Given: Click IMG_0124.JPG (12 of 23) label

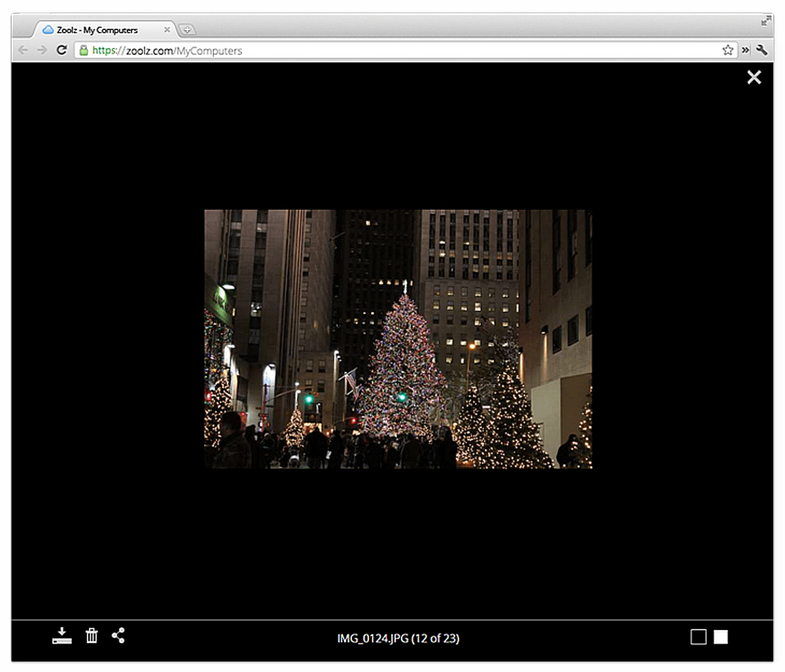Looking at the screenshot, I should 398,638.
